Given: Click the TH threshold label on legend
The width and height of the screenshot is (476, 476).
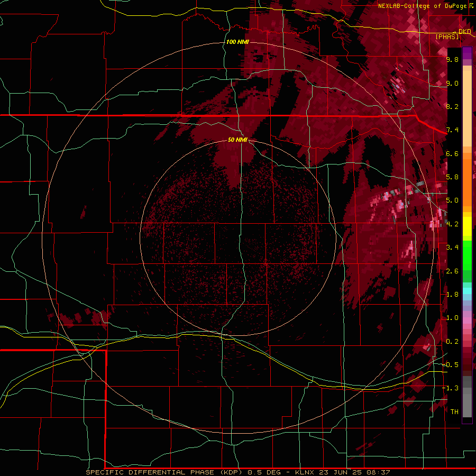Looking at the screenshot, I should (454, 412).
